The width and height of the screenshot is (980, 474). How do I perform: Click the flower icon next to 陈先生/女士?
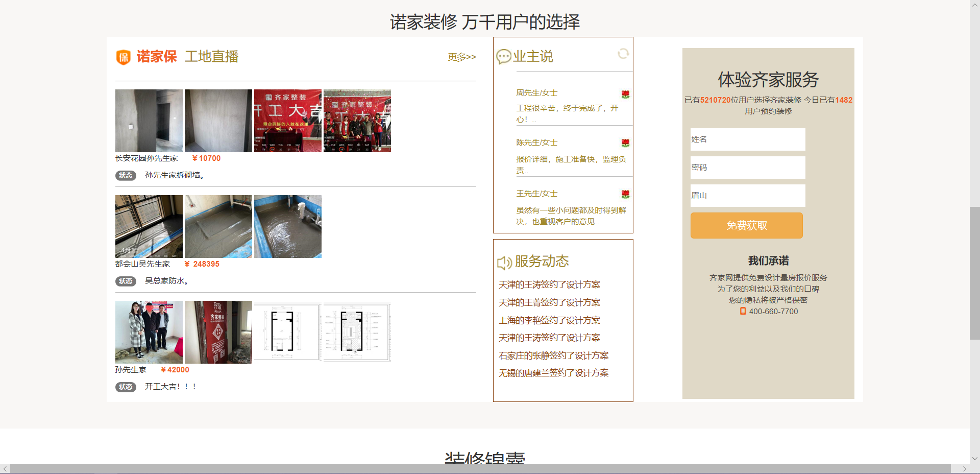625,143
